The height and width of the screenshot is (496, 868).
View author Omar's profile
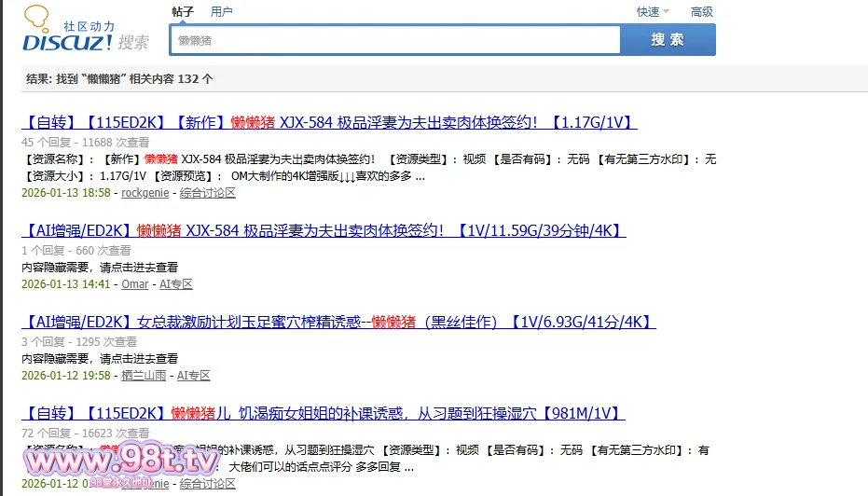[x=134, y=284]
